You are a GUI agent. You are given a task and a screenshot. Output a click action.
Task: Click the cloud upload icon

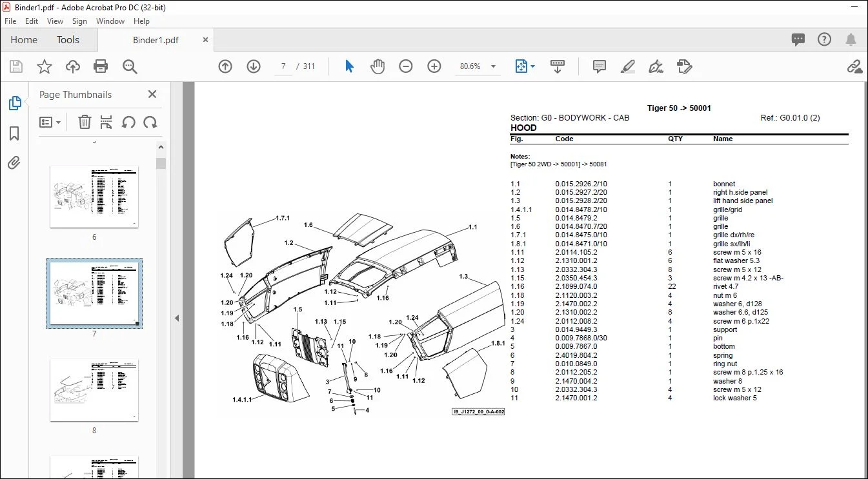click(x=72, y=66)
